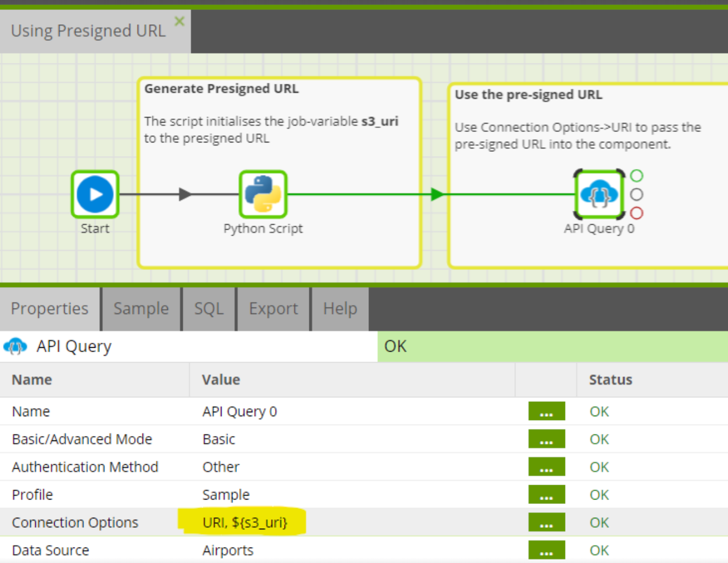This screenshot has height=563, width=728.
Task: Switch to the Using Presigned URL tab
Action: point(88,31)
